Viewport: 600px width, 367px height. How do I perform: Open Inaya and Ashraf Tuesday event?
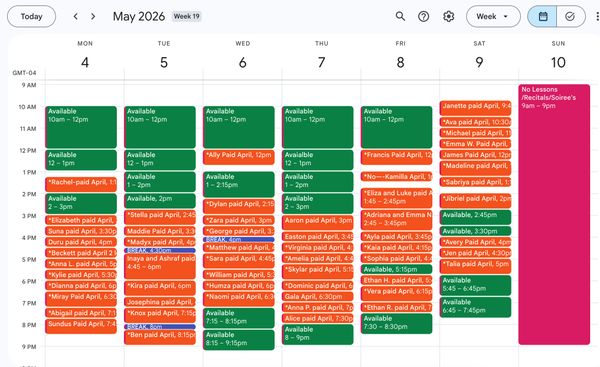click(x=160, y=266)
